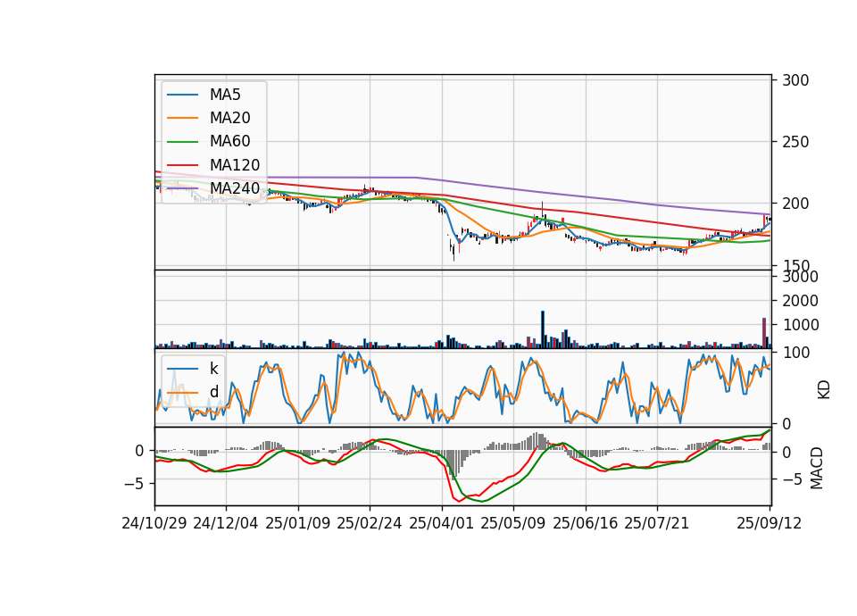Screen dimensions: 857x616
Task: Click the MA120 legend label
Action: coord(235,165)
